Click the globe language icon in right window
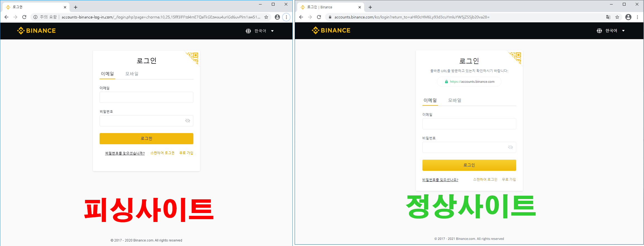644x246 pixels. pyautogui.click(x=599, y=31)
